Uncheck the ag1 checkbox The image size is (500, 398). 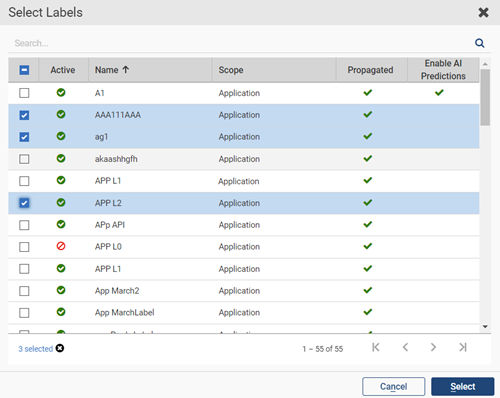(24, 137)
